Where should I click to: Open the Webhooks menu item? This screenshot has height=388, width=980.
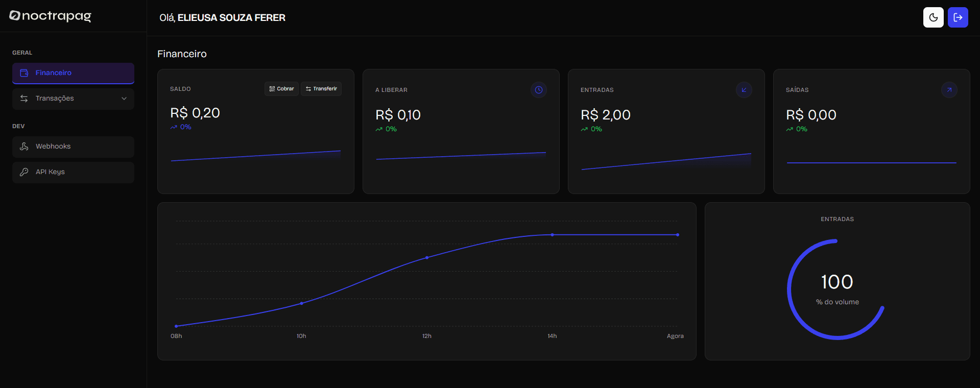tap(73, 147)
